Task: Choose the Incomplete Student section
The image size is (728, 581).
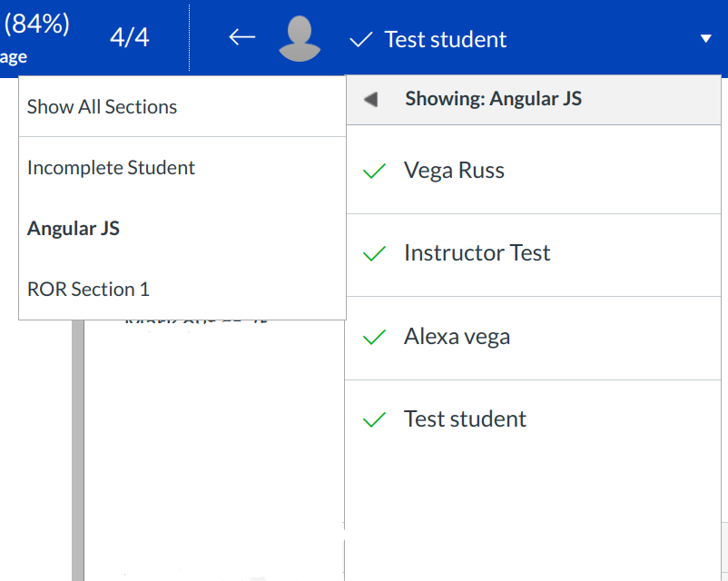Action: 111,168
